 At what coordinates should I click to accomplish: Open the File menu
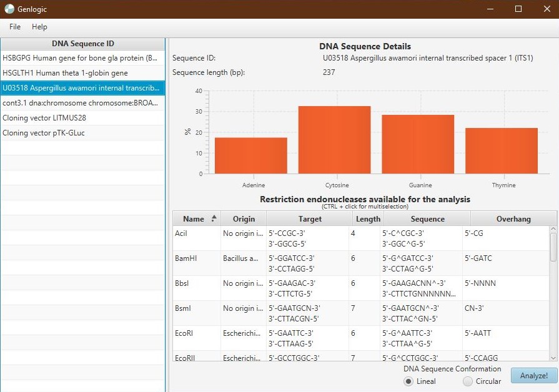[14, 27]
